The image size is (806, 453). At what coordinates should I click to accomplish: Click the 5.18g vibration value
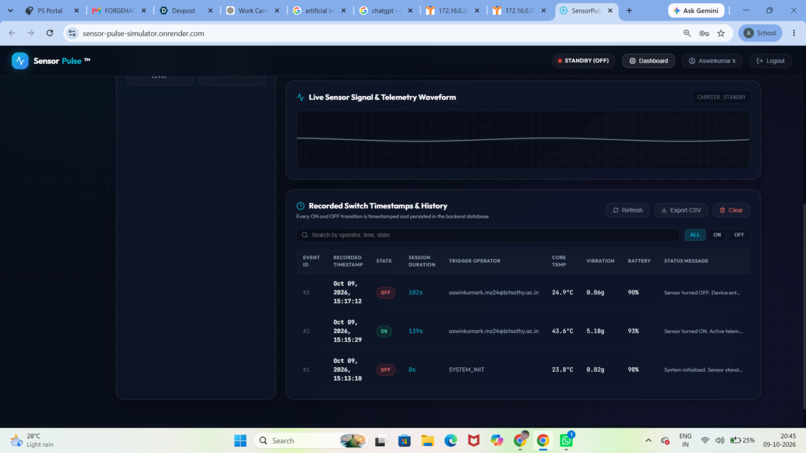click(x=595, y=331)
